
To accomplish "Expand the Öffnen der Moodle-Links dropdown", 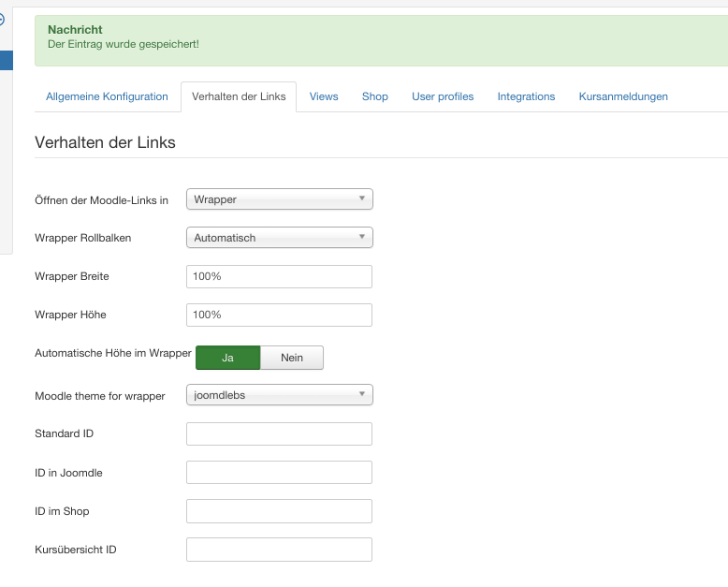I will coord(280,199).
